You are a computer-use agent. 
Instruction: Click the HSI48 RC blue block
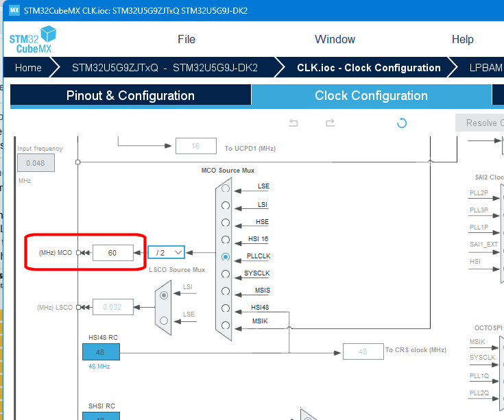pyautogui.click(x=101, y=352)
